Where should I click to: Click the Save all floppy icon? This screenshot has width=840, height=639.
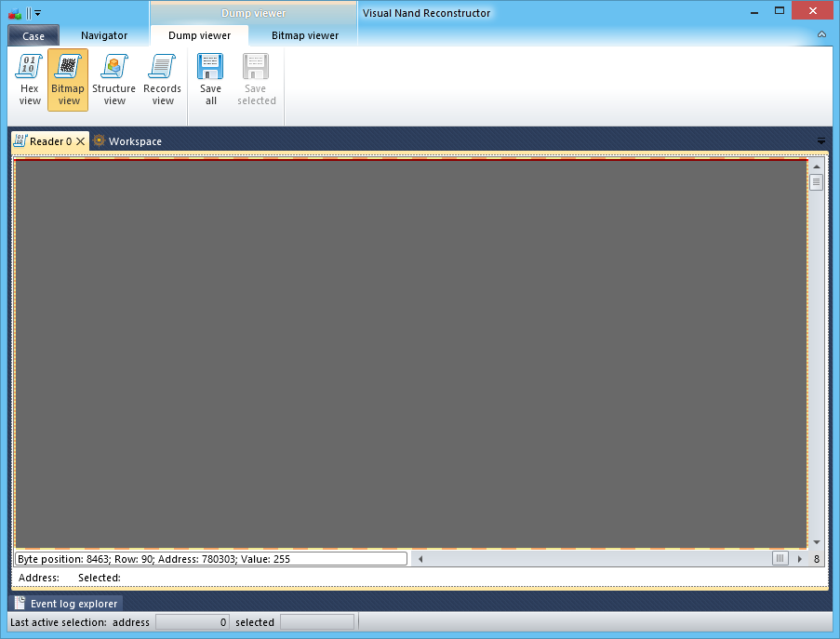tap(210, 66)
